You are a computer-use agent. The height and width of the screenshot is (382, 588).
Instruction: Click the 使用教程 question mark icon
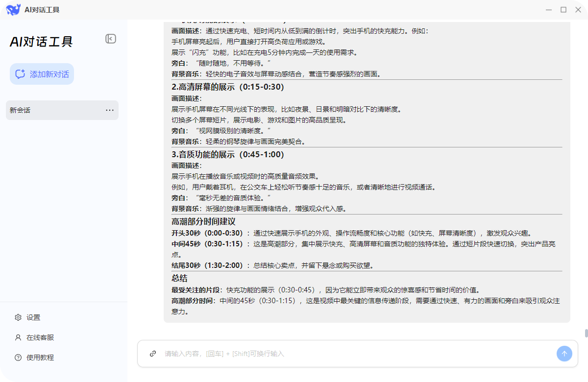[x=18, y=358]
